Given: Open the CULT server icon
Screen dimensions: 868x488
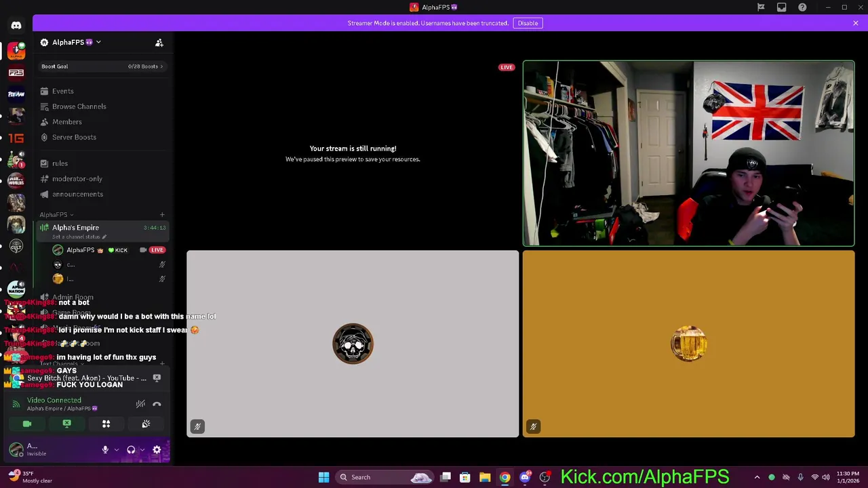Looking at the screenshot, I should tap(16, 246).
